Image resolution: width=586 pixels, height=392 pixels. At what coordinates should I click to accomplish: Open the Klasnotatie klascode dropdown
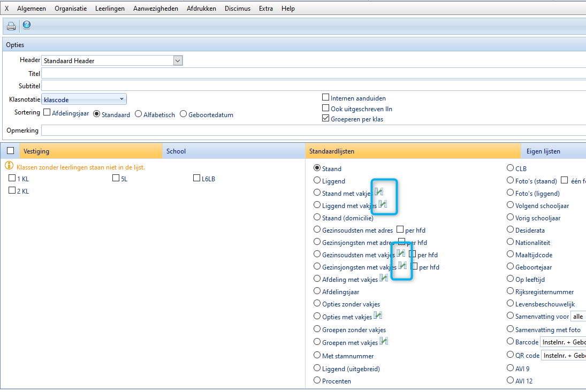(x=122, y=99)
